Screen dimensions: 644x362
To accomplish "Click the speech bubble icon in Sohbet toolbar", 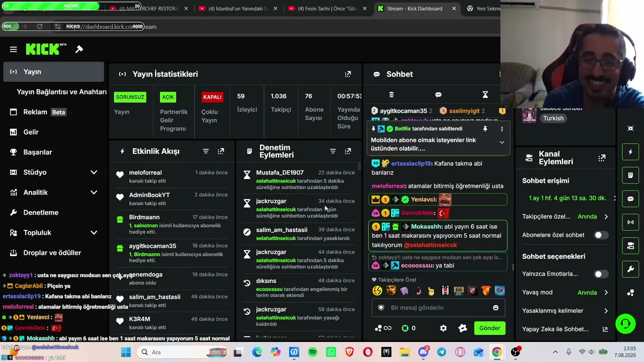I will (438, 95).
